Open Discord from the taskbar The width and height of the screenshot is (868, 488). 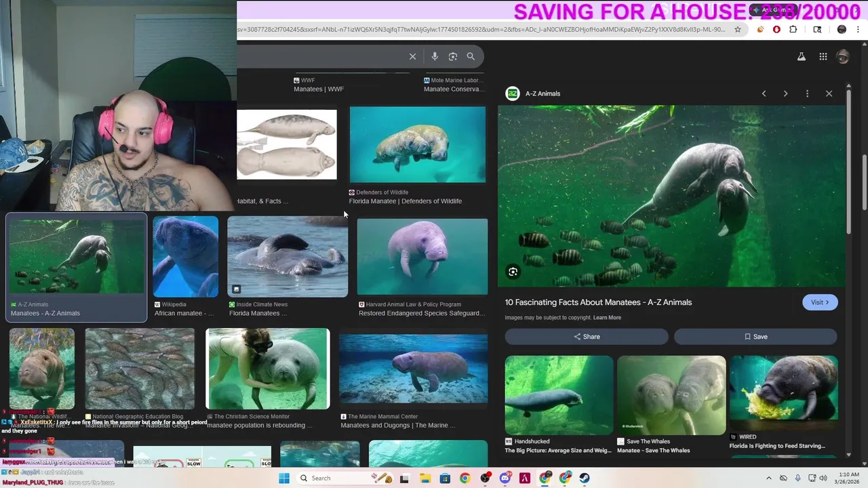[x=505, y=478]
